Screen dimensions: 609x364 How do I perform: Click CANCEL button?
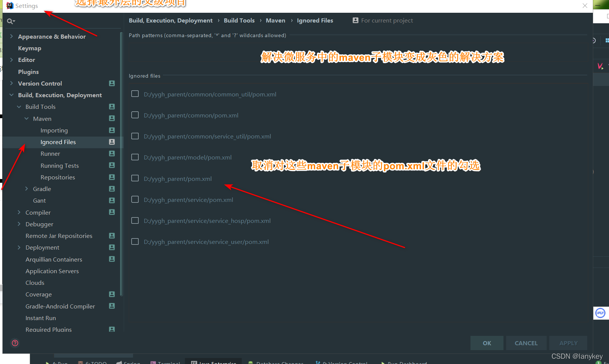tap(526, 343)
